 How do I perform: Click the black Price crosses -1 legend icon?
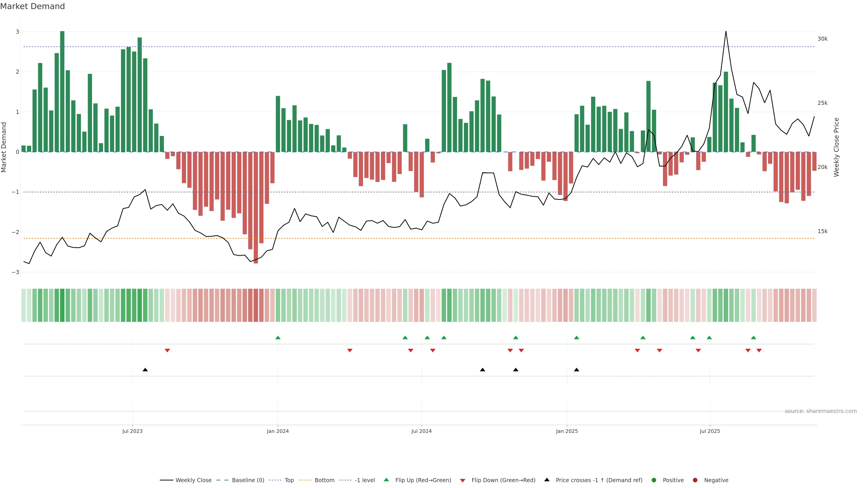tap(547, 480)
